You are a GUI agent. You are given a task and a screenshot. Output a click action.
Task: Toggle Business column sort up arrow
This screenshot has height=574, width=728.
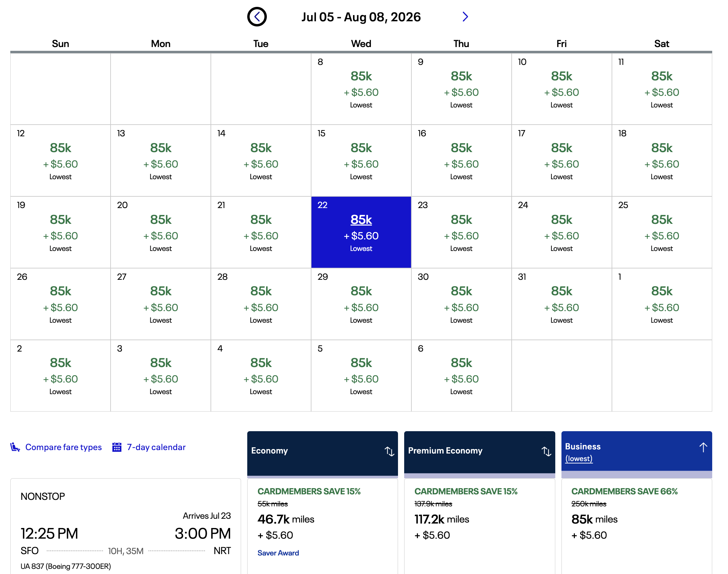[x=703, y=447]
